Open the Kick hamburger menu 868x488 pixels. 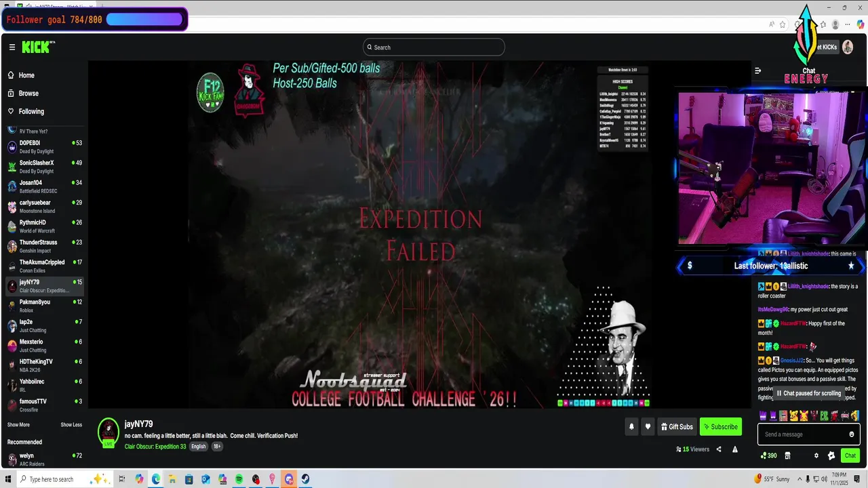tap(12, 47)
